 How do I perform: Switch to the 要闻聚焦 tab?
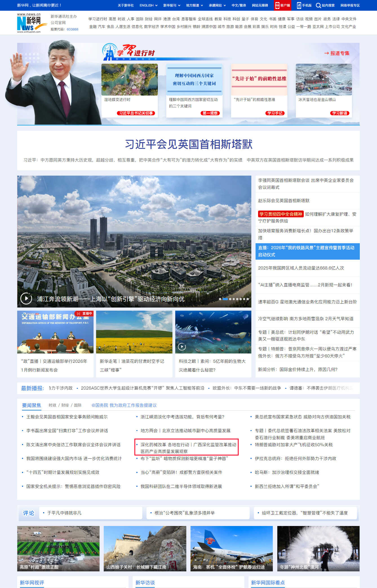tap(31, 405)
